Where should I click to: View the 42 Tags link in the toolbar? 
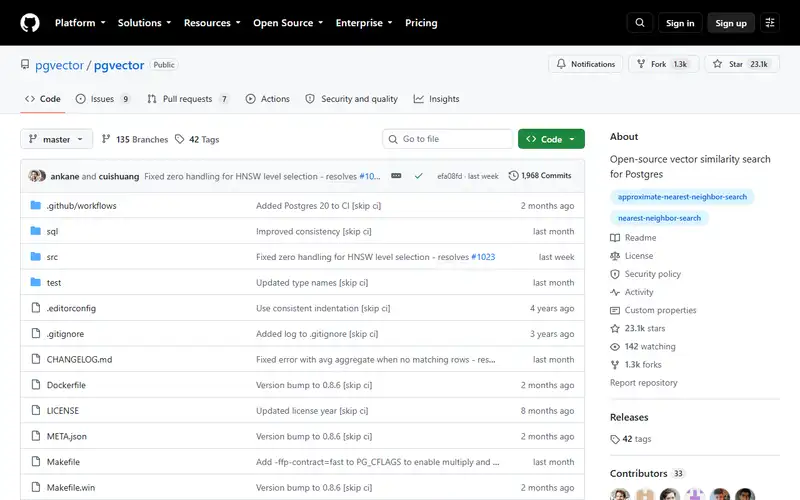197,139
